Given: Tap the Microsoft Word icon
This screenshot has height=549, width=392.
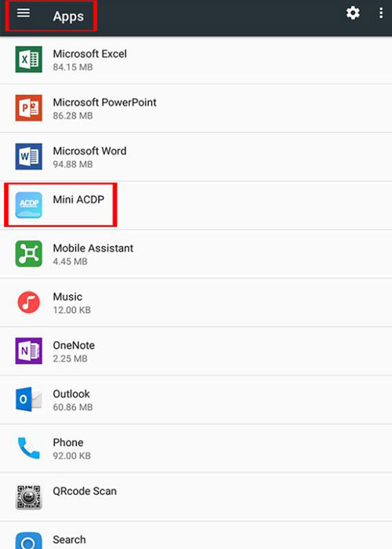Looking at the screenshot, I should tap(29, 157).
